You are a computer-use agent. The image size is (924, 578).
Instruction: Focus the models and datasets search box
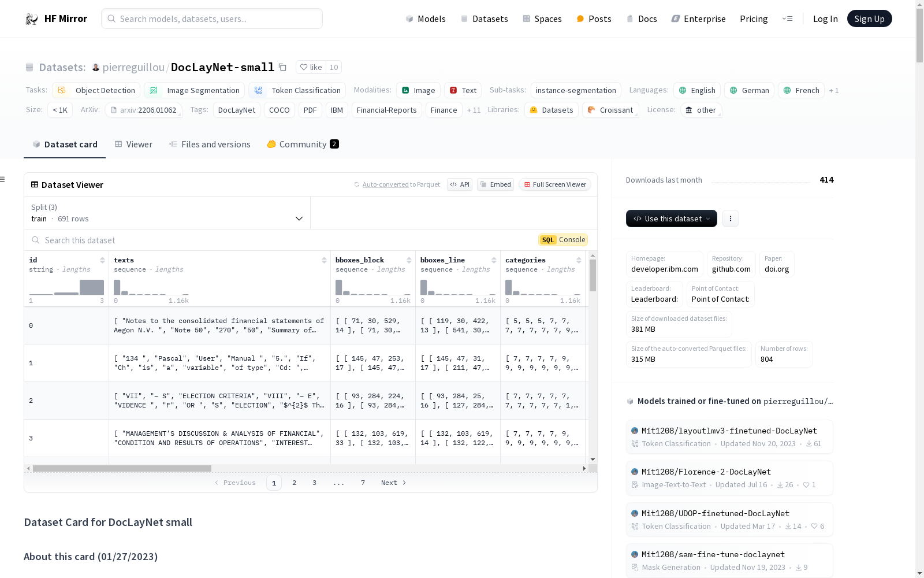[x=212, y=18]
